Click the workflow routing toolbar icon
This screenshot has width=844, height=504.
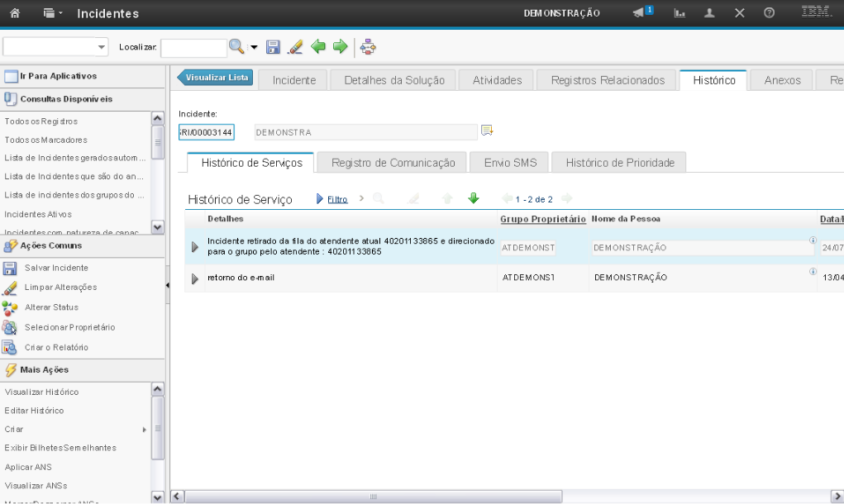tap(368, 48)
